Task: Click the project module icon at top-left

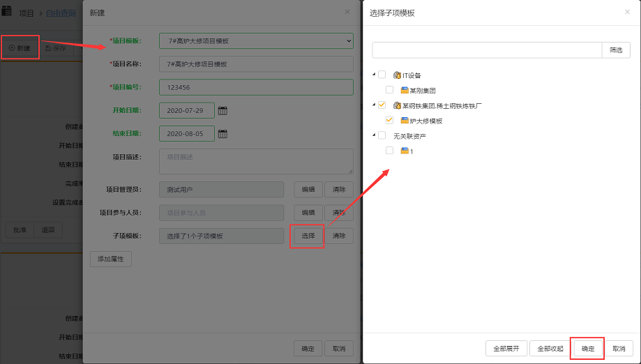Action: 7,11
